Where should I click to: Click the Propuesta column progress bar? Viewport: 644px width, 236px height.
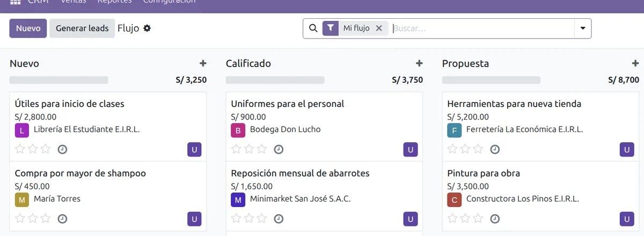pyautogui.click(x=491, y=80)
